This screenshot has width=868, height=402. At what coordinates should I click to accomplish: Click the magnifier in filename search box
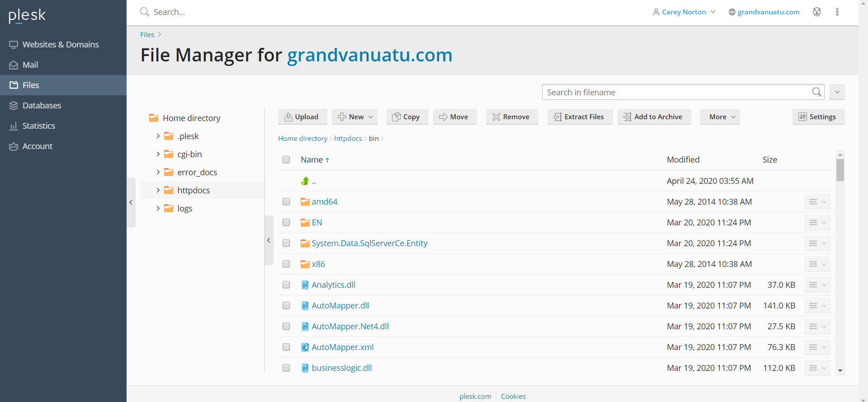coord(816,92)
